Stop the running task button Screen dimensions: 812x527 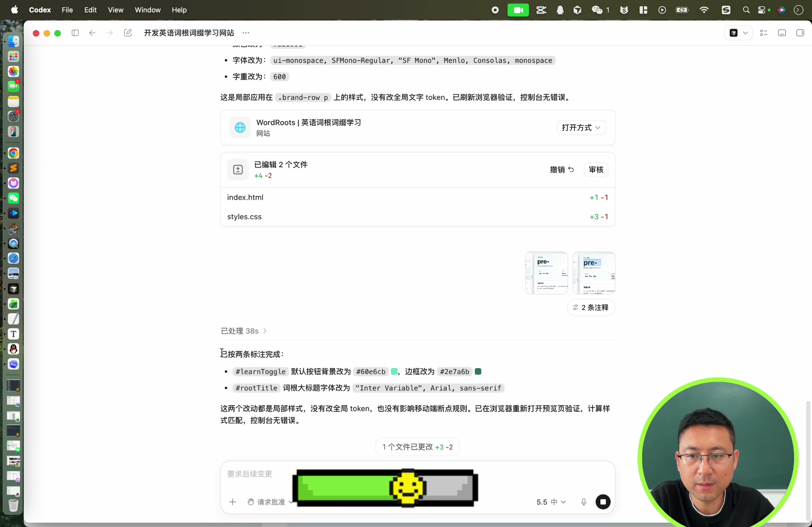tap(603, 502)
